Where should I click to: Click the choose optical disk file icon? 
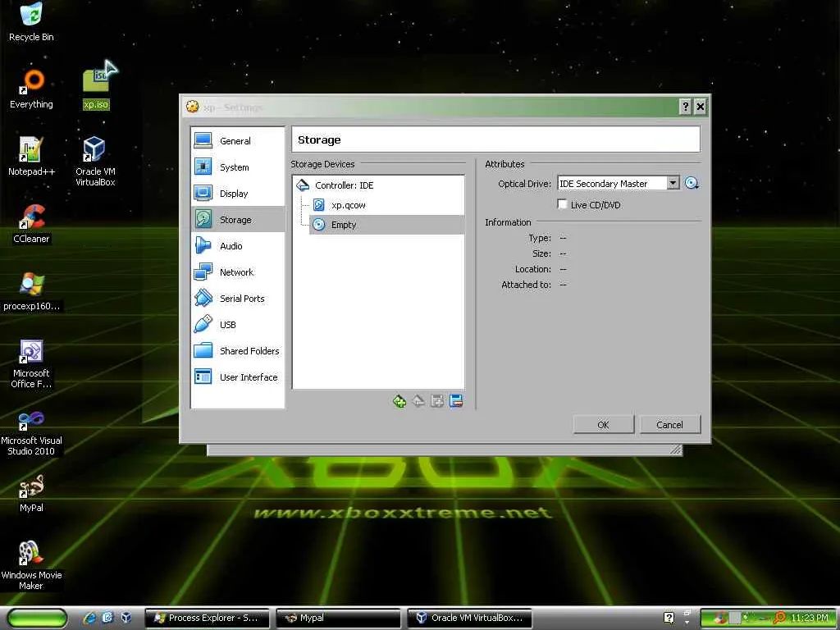click(x=692, y=183)
